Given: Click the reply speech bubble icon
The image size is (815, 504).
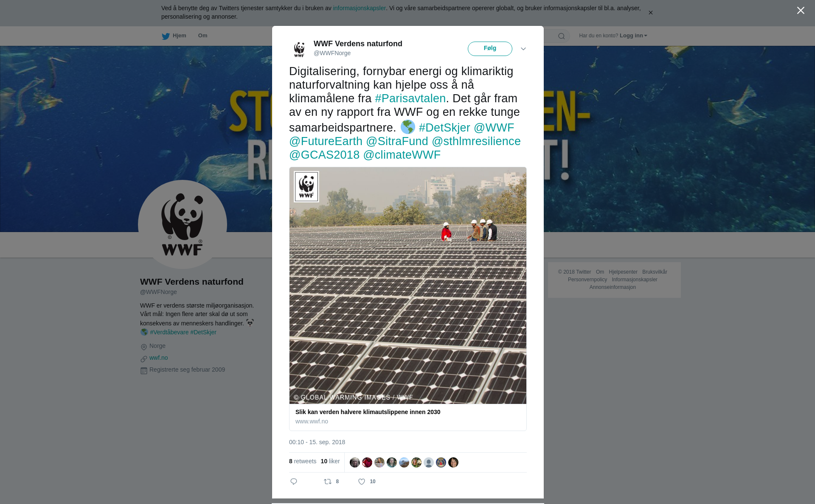Looking at the screenshot, I should 294,482.
